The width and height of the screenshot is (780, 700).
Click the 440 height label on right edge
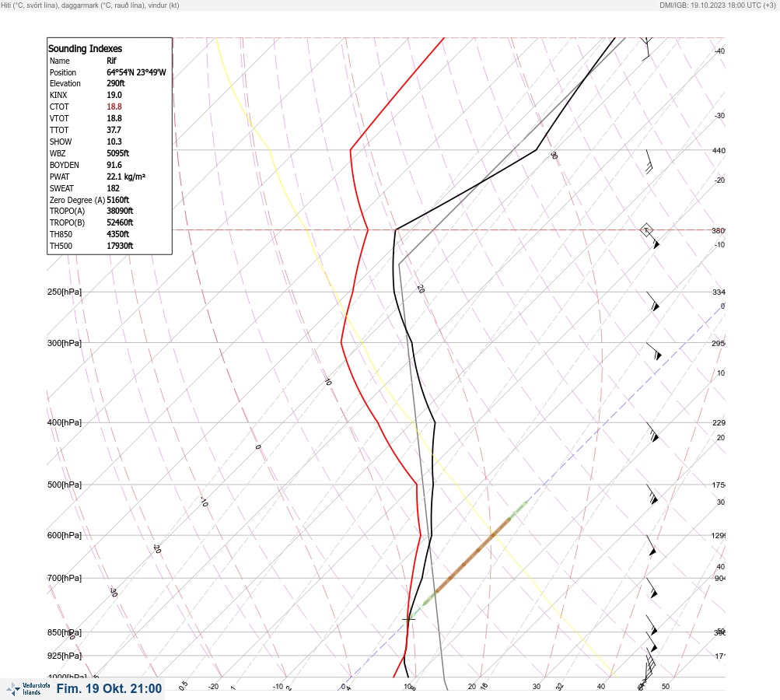[x=719, y=150]
